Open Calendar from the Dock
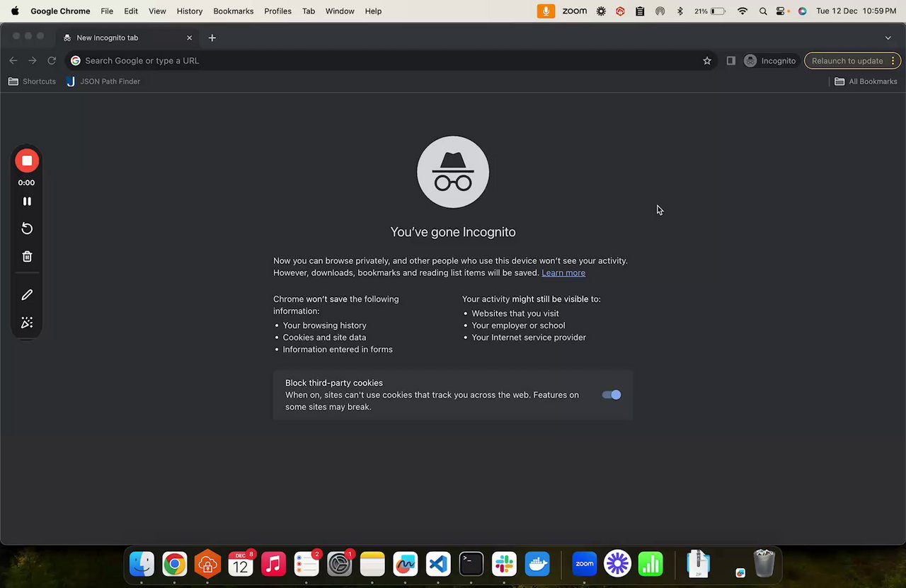906x588 pixels. 240,564
